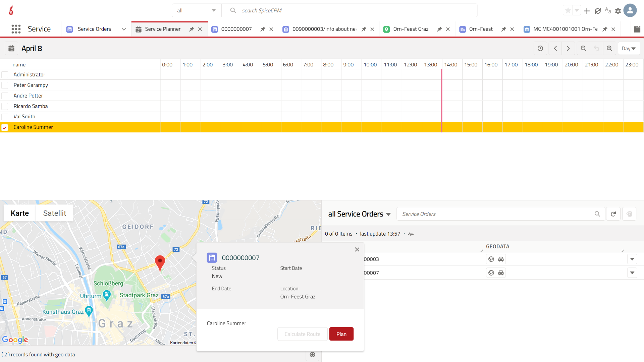The height and width of the screenshot is (362, 644).
Task: Uncheck the Caroline Summer checkbox
Action: tap(5, 127)
